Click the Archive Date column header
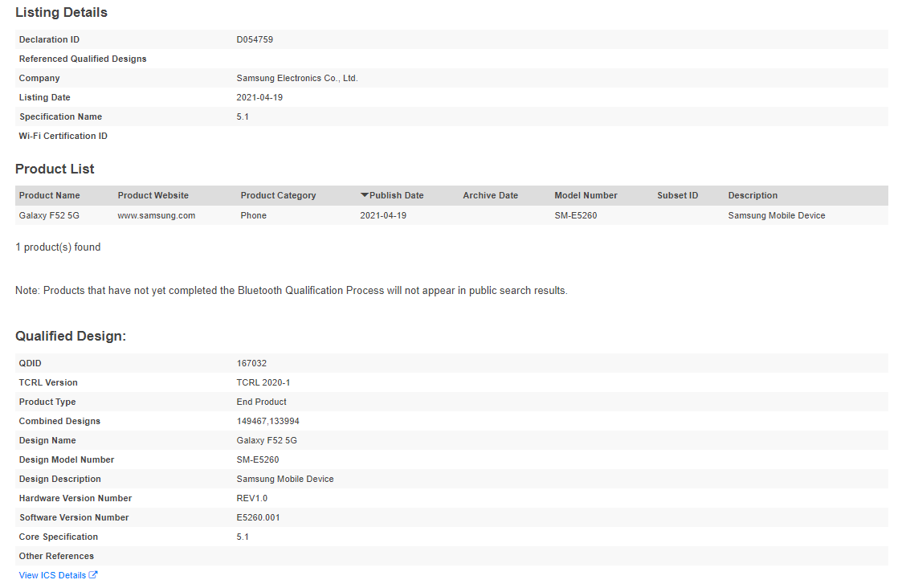 [490, 195]
